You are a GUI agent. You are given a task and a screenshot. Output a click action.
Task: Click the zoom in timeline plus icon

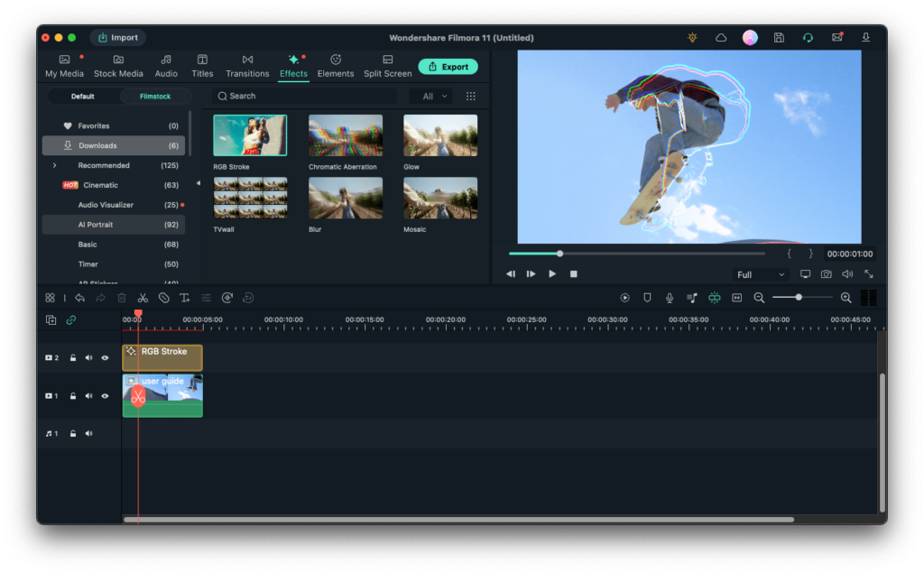[x=845, y=298]
